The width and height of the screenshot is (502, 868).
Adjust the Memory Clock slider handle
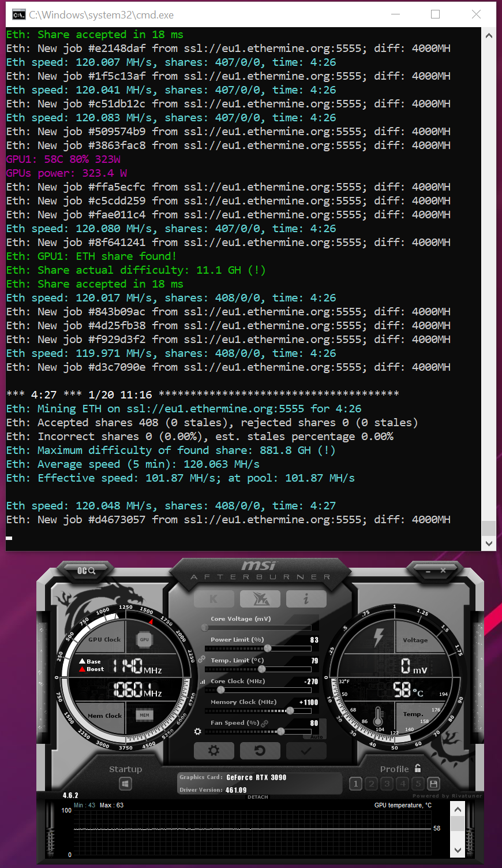(290, 710)
